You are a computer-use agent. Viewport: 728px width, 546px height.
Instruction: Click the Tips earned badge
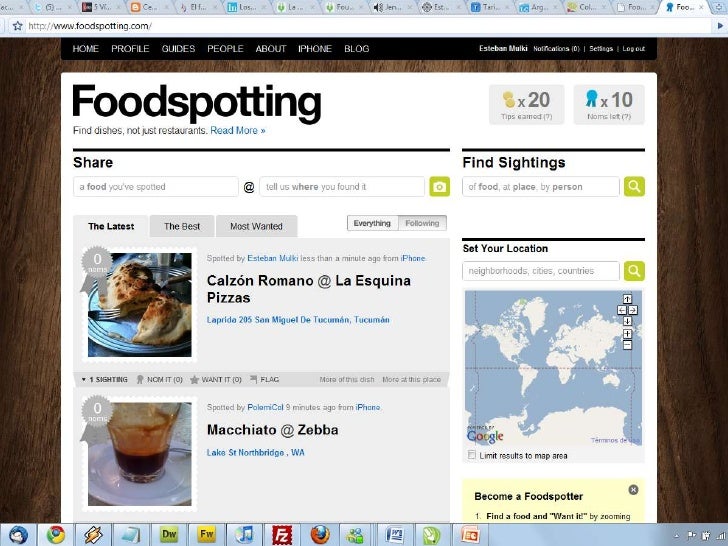526,104
